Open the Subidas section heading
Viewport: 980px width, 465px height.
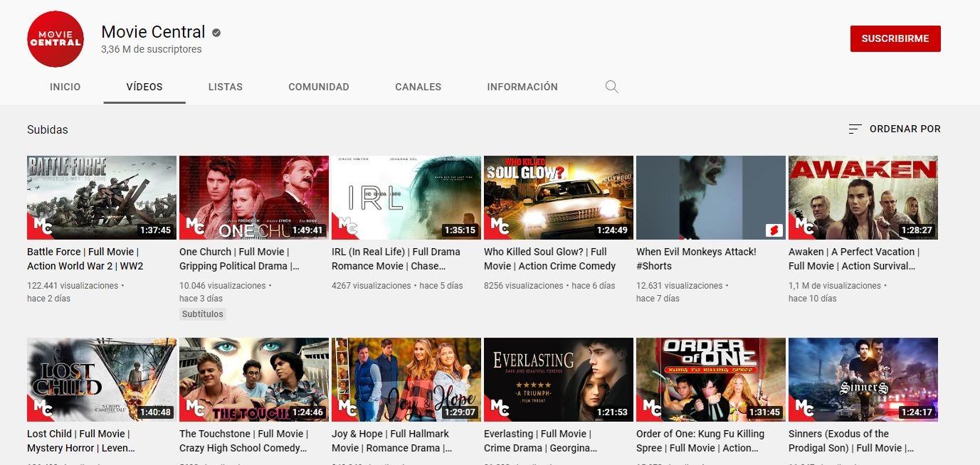48,129
